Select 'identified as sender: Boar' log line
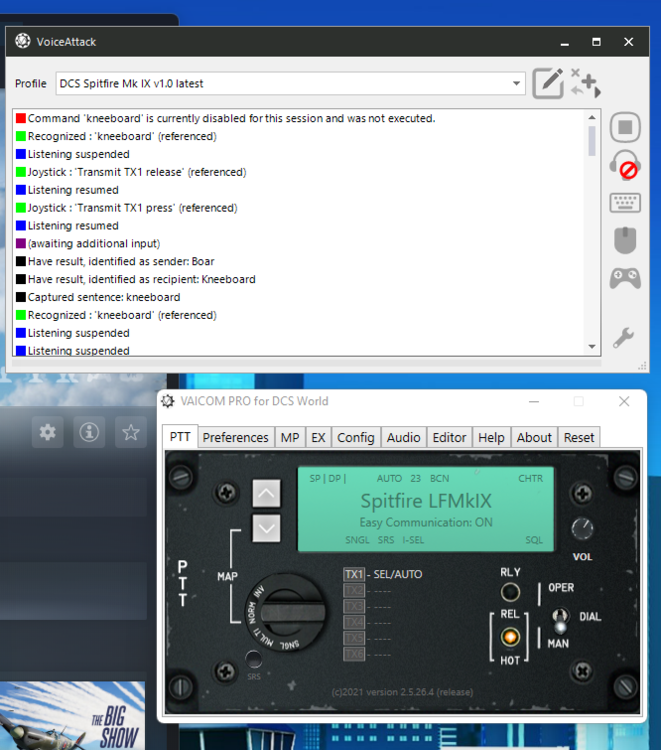Image resolution: width=661 pixels, height=750 pixels. coord(115,262)
